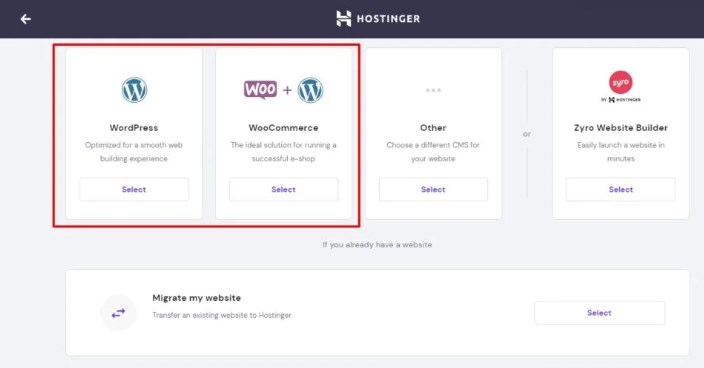Click 'If you already have a website' text
Screen dimensions: 704x368
[377, 245]
